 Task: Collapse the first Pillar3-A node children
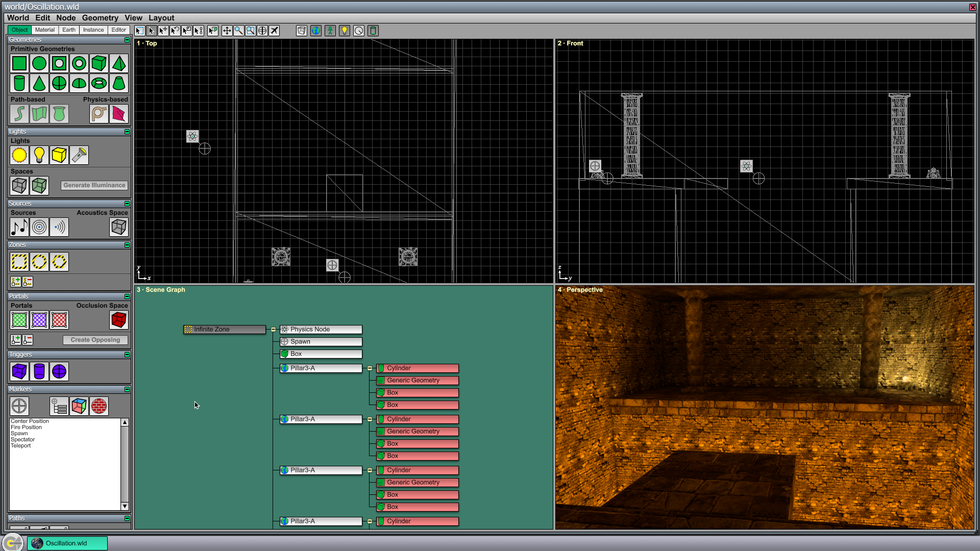tap(370, 368)
